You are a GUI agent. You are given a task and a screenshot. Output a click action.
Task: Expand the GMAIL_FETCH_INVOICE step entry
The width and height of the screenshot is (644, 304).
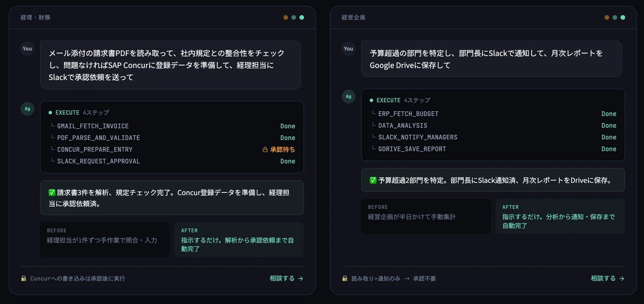92,126
